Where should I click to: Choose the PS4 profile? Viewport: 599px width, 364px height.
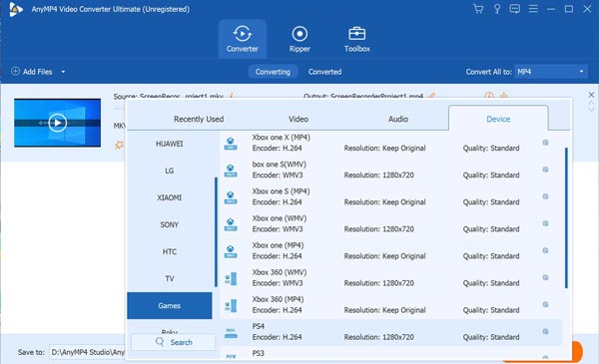point(391,332)
